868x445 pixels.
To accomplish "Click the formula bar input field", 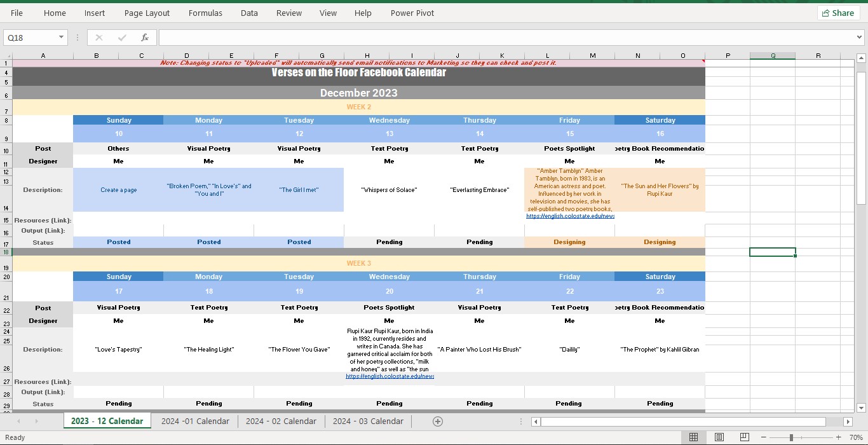I will [x=505, y=38].
